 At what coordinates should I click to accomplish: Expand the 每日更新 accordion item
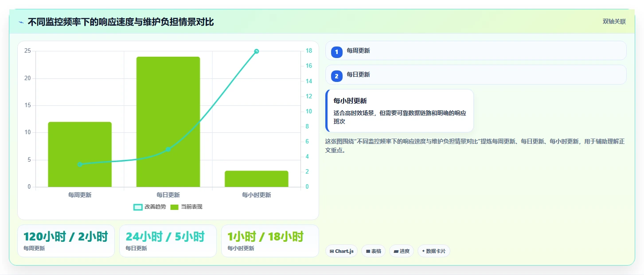tap(476, 74)
